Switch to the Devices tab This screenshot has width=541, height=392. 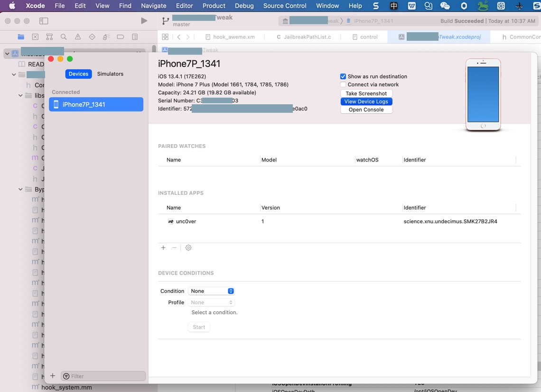pos(78,74)
